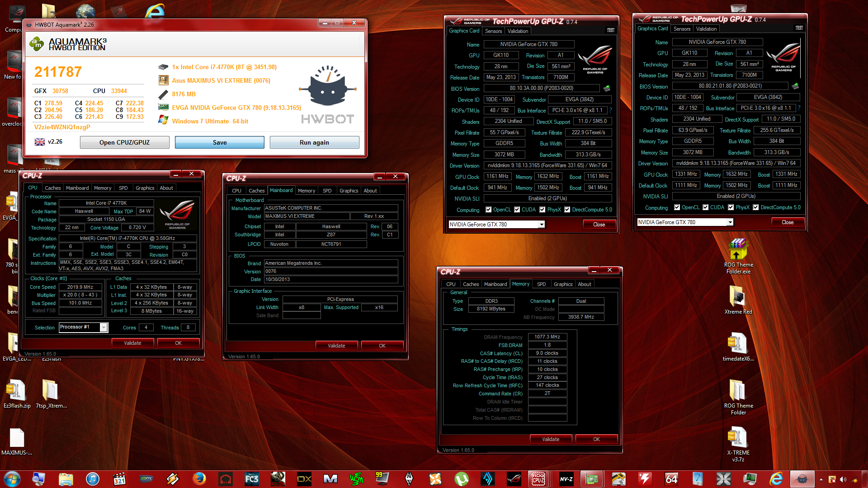Launch Winamp from the taskbar

173,479
